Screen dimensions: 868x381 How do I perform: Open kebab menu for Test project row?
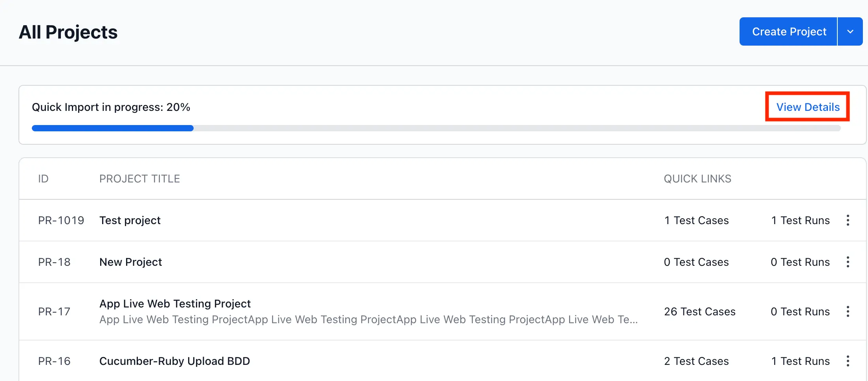[848, 220]
